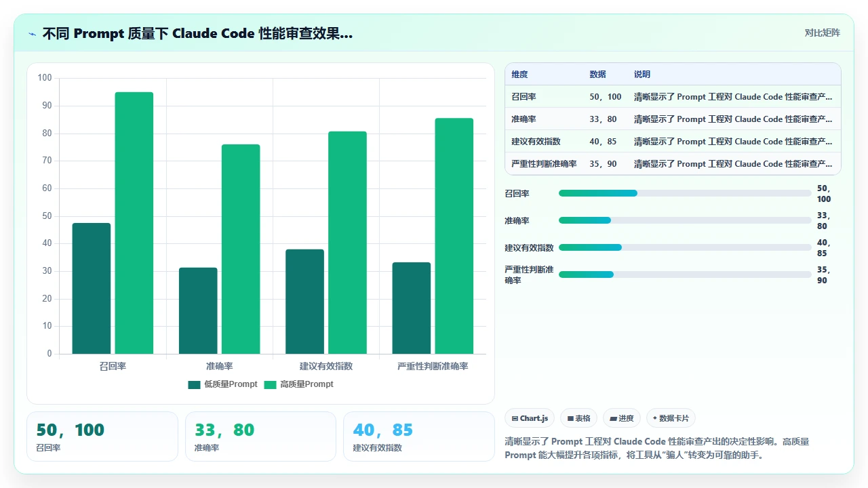The height and width of the screenshot is (488, 868).
Task: Click the 召回率 row description text
Action: click(x=733, y=97)
